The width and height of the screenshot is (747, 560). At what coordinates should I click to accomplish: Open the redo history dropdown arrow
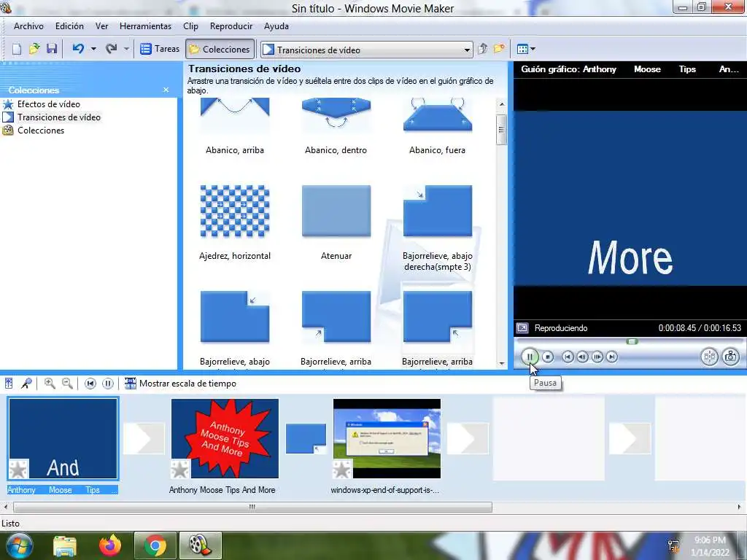[x=126, y=49]
